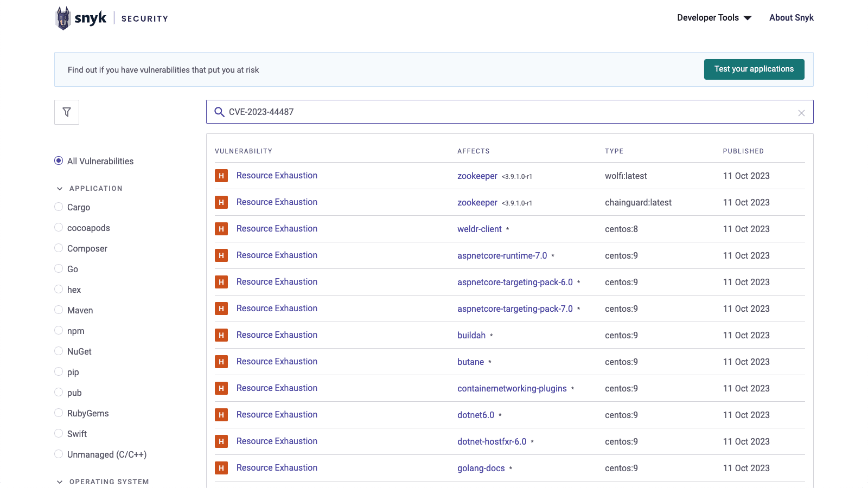Open the aspnetcore-targeting-pack-6.0 package link
This screenshot has height=488, width=868.
515,282
